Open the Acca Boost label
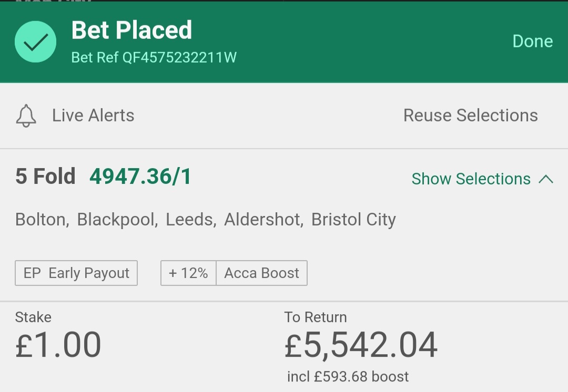Viewport: 568px width, 392px height. [261, 273]
